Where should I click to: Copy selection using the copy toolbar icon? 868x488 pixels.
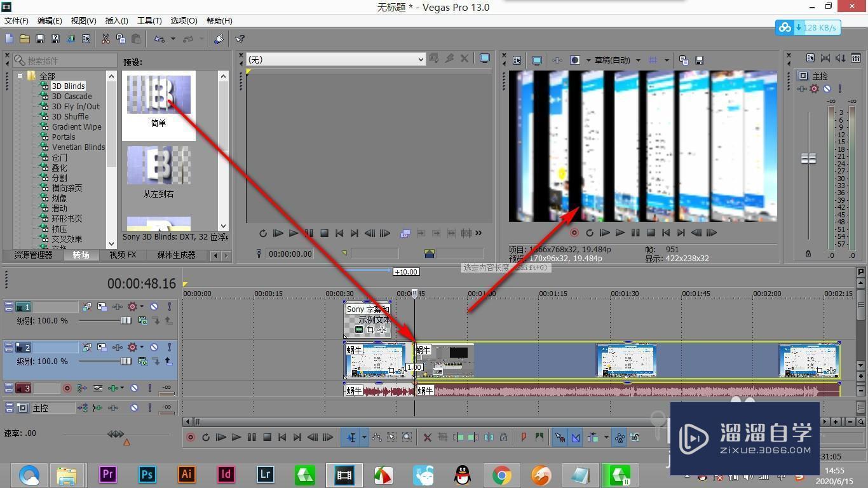point(121,39)
